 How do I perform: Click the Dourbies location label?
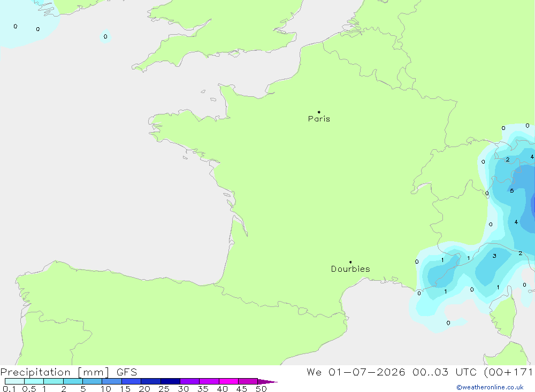pos(350,269)
